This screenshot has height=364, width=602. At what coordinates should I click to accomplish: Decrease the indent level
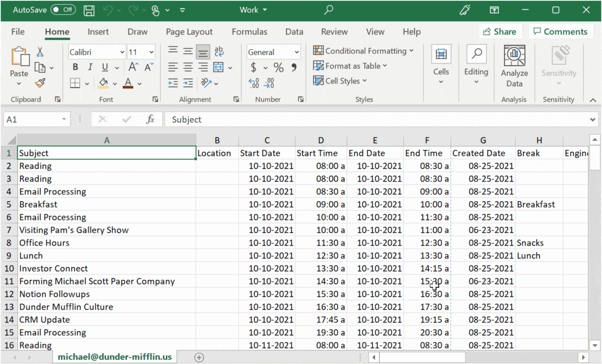[x=173, y=83]
